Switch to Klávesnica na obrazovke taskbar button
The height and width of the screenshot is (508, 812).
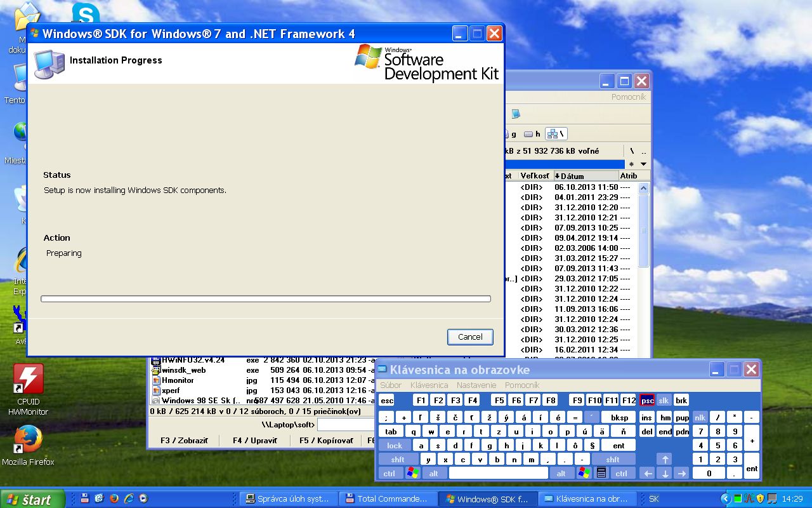587,499
